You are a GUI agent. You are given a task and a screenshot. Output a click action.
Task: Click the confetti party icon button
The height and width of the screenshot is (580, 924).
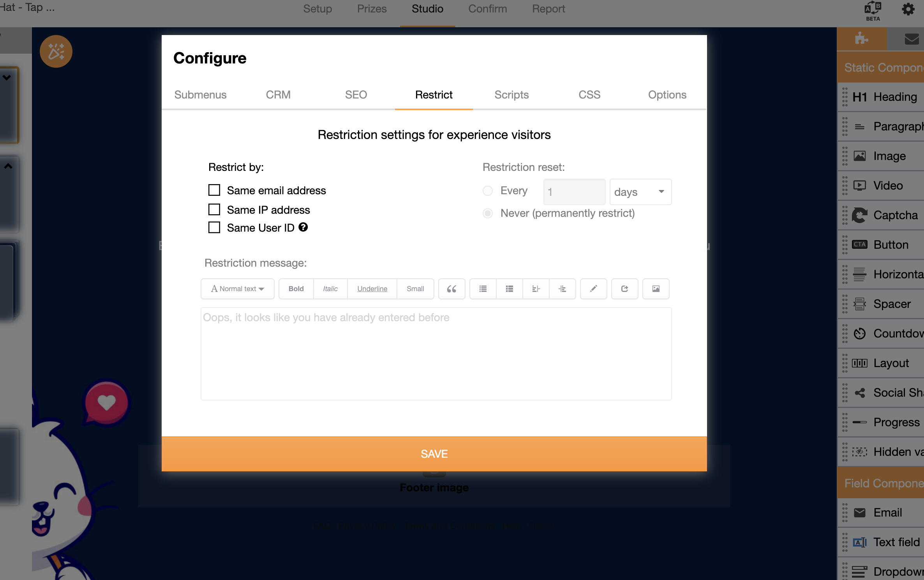pyautogui.click(x=56, y=51)
